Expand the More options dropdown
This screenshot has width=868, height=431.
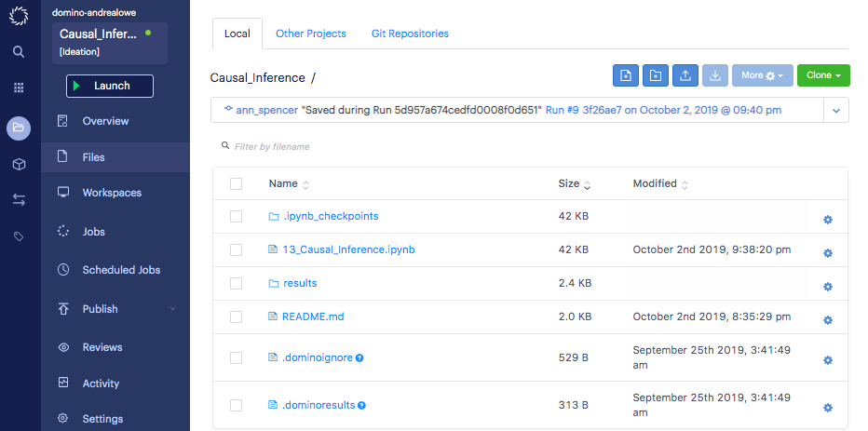(x=762, y=75)
